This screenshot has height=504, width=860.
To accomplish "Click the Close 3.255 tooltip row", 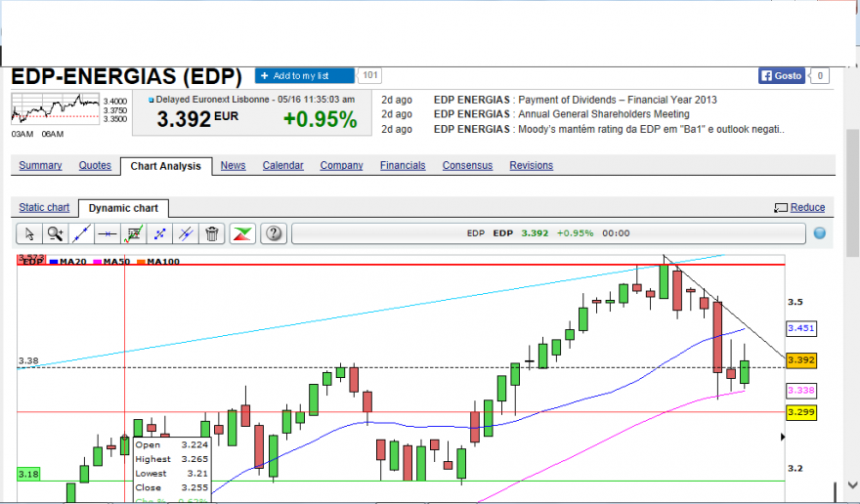I will click(x=172, y=487).
